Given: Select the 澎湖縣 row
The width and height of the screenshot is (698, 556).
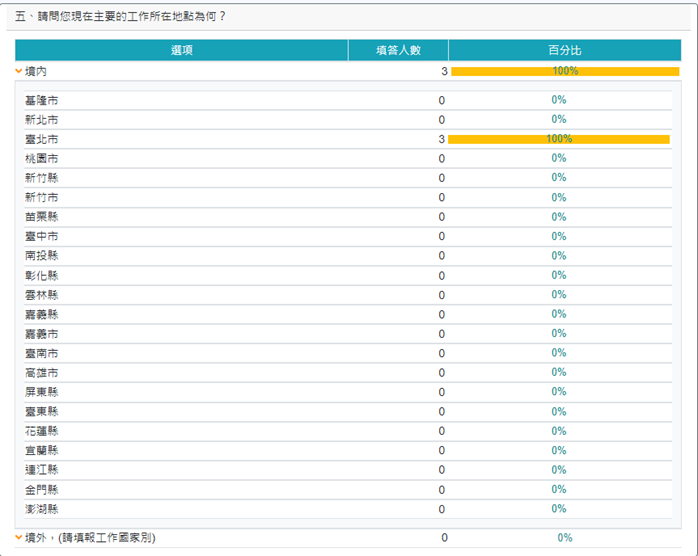Looking at the screenshot, I should [x=42, y=509].
